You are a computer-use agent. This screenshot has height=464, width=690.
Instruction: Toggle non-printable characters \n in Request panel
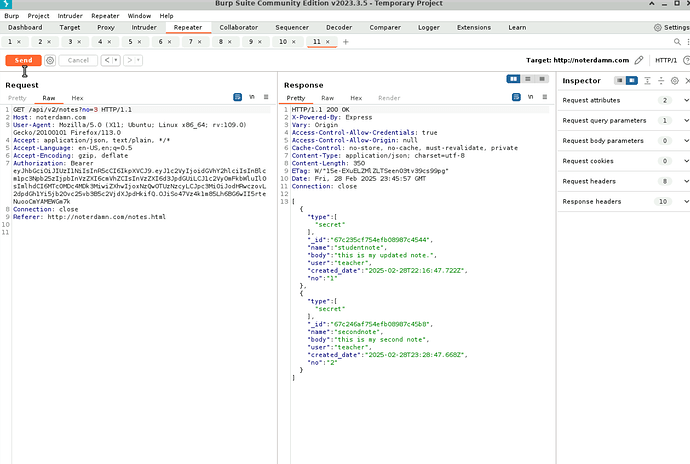pos(252,97)
